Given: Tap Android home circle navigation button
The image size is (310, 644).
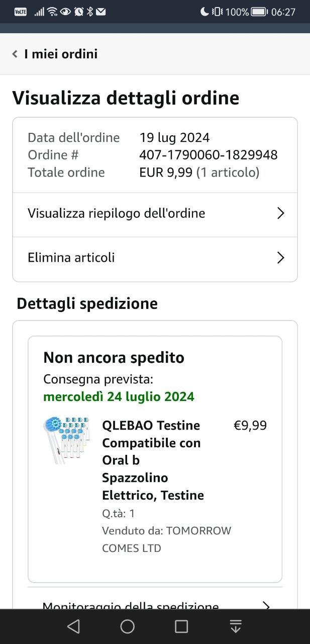Looking at the screenshot, I should click(x=128, y=626).
